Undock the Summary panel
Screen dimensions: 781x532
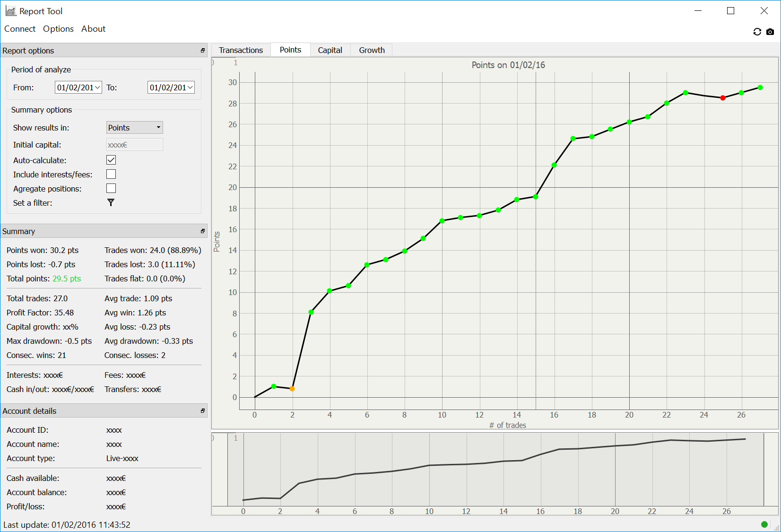[203, 231]
